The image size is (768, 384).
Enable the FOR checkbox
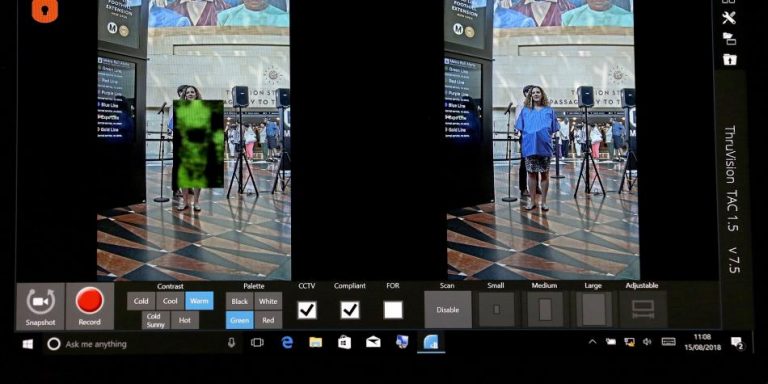coord(393,310)
